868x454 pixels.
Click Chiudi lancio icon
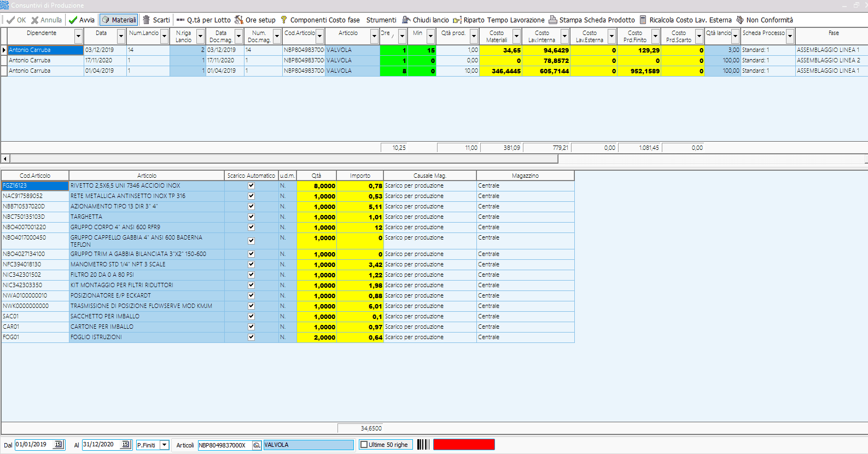(406, 20)
